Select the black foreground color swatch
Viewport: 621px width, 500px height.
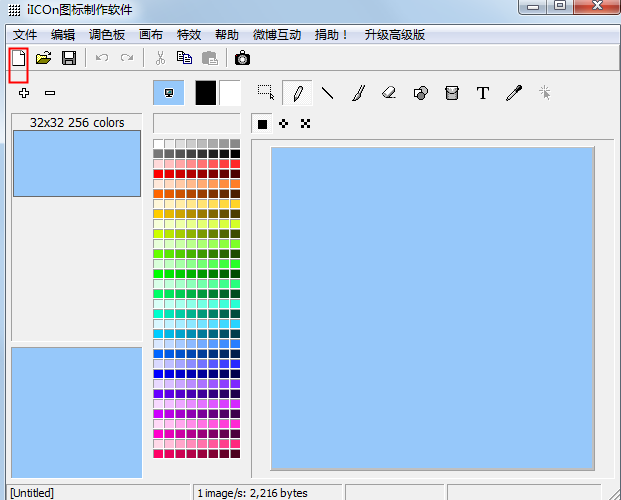(206, 93)
